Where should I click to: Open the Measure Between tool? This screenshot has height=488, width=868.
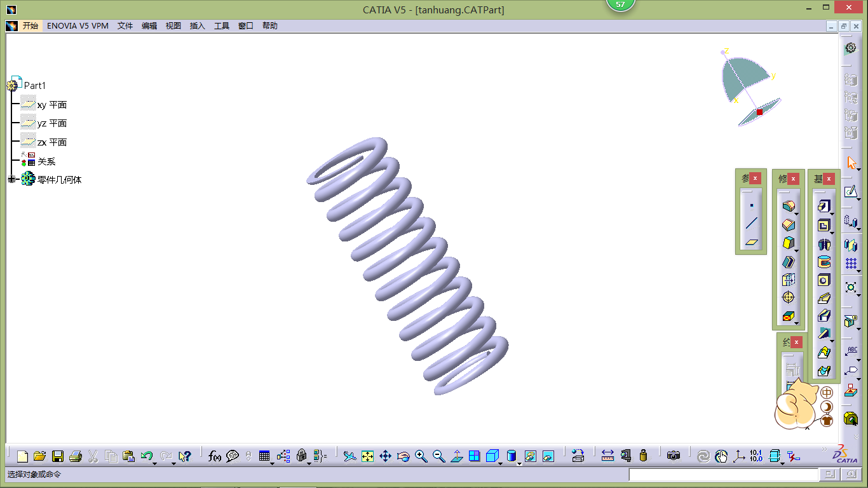coord(607,456)
